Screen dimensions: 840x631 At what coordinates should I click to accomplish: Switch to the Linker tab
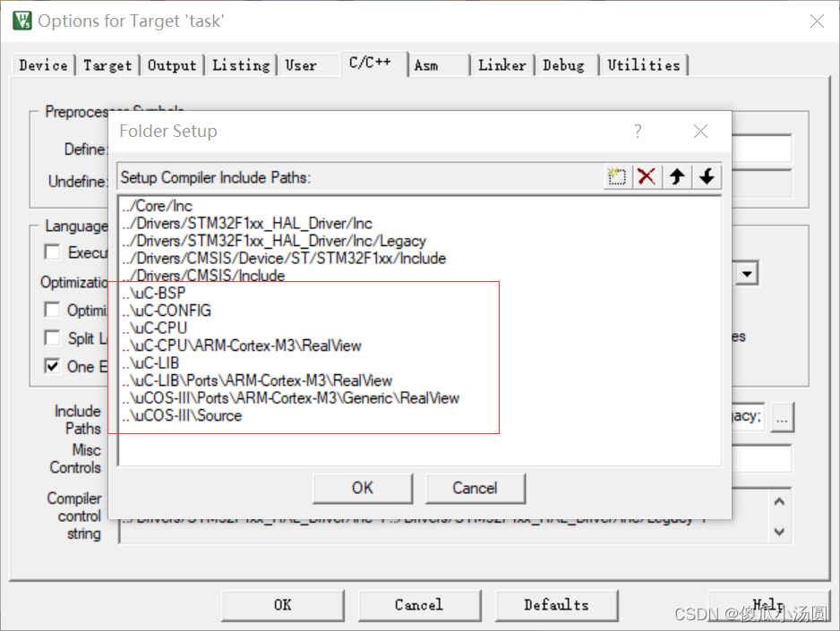tap(502, 65)
